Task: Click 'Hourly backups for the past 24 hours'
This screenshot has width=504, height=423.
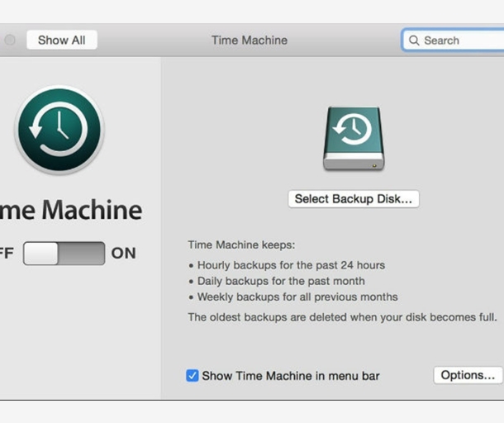Action: pos(291,265)
